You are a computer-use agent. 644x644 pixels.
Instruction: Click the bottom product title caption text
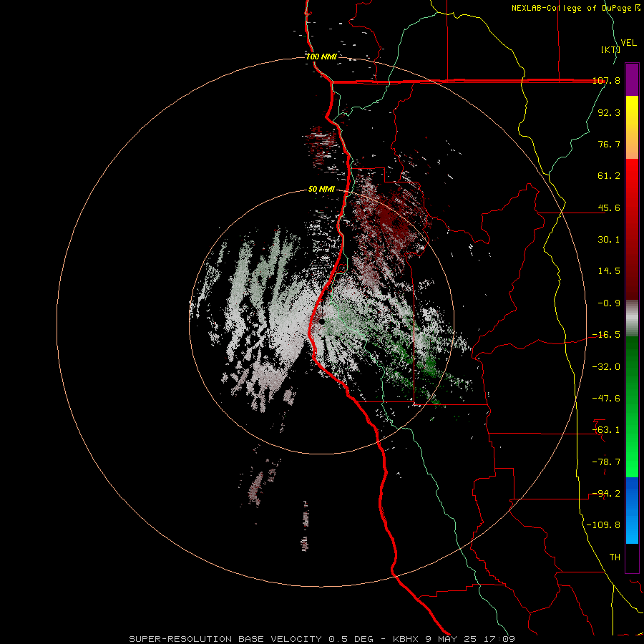(x=321, y=639)
